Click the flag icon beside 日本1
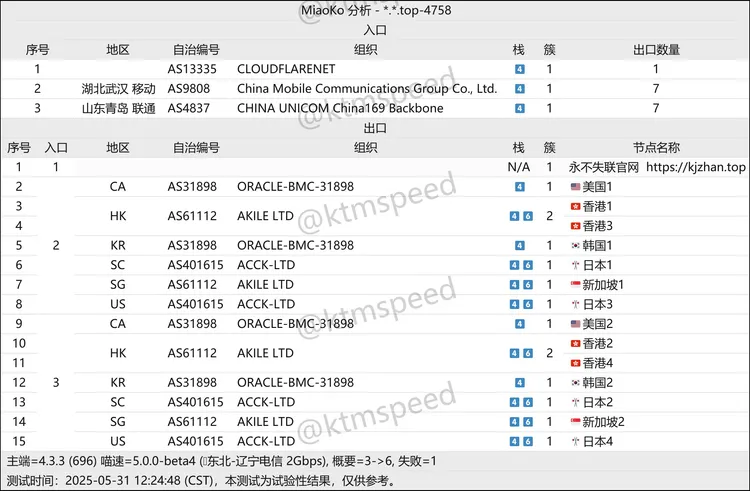The image size is (750, 491). (574, 265)
